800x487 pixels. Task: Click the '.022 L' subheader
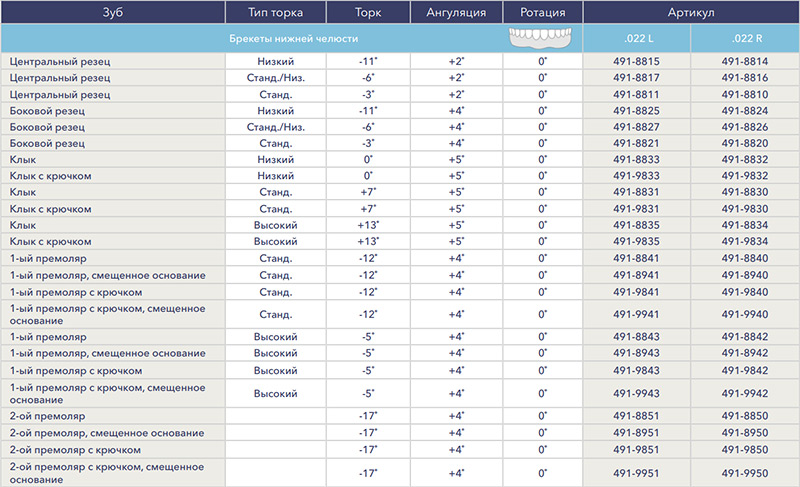638,38
